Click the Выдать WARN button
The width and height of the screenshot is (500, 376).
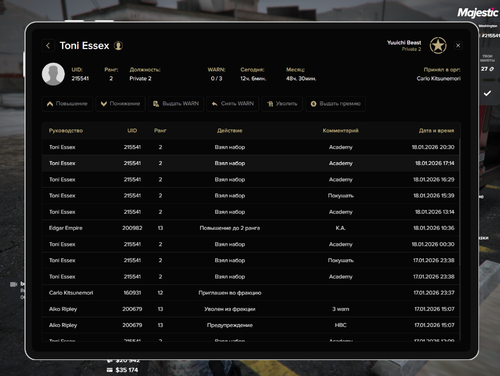pos(176,104)
